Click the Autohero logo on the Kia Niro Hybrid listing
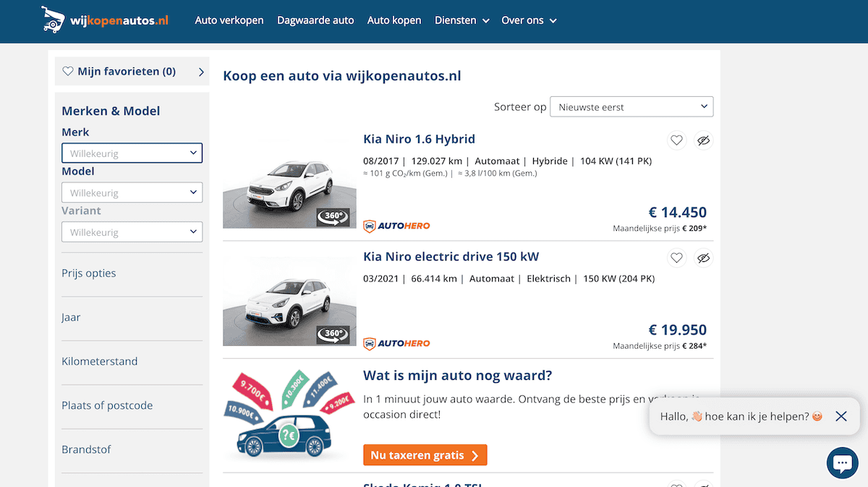 396,226
